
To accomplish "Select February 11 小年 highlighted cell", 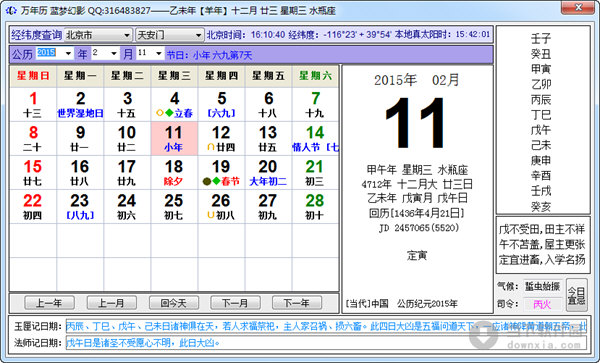I will click(x=174, y=138).
